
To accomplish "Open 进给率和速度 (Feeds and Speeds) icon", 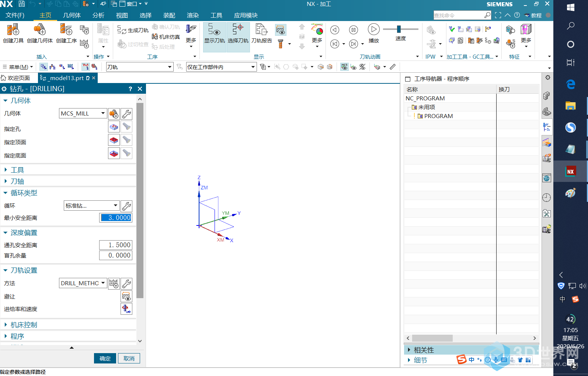I will pos(126,309).
